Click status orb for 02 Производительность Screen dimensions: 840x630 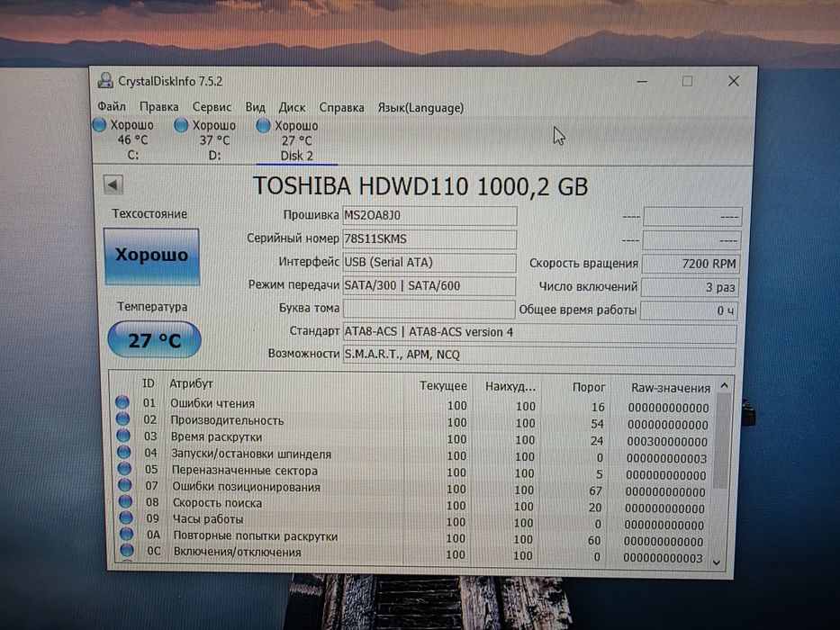(122, 418)
